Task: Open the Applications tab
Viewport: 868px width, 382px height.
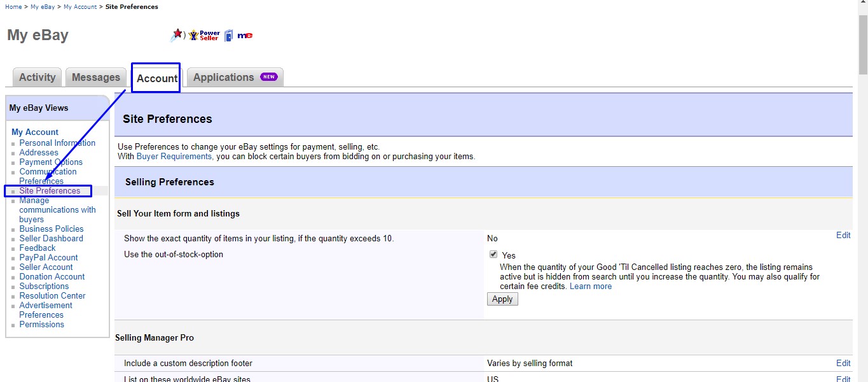Action: [x=235, y=77]
